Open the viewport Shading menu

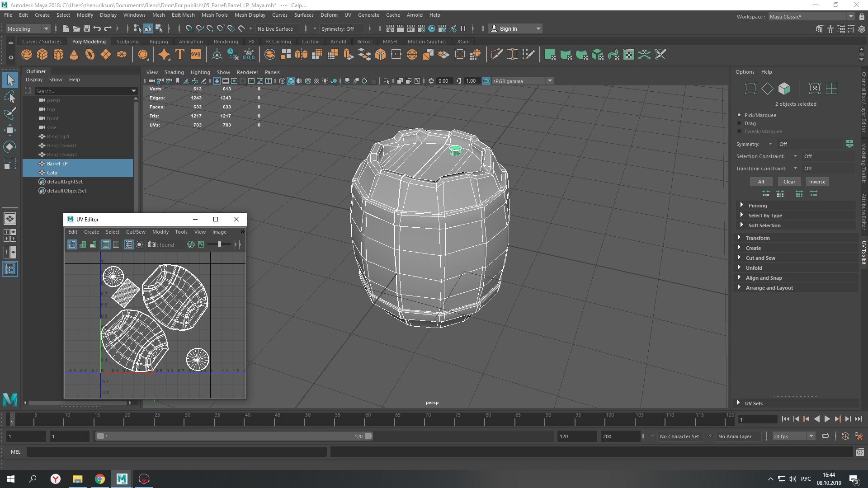coord(174,72)
